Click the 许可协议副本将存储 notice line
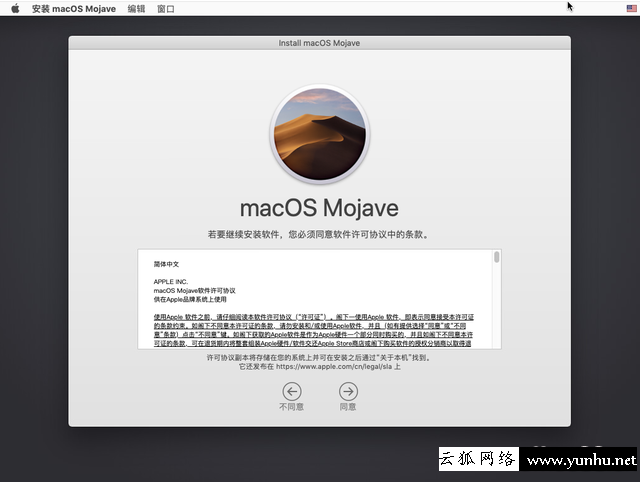 (x=318, y=358)
